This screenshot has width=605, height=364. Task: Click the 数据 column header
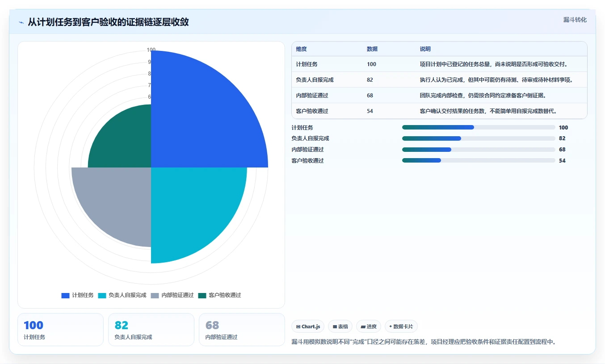coord(372,49)
